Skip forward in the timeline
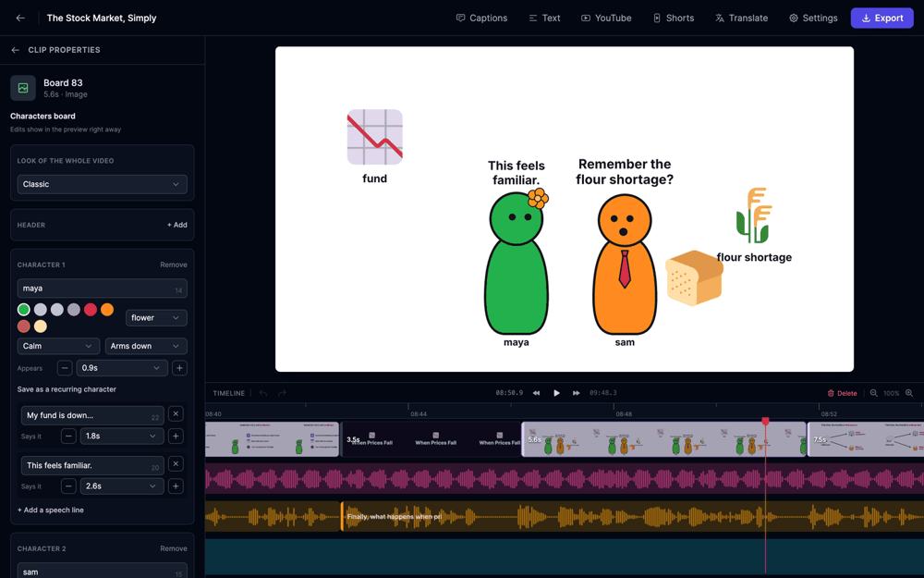Screen dimensions: 924x578 point(576,393)
